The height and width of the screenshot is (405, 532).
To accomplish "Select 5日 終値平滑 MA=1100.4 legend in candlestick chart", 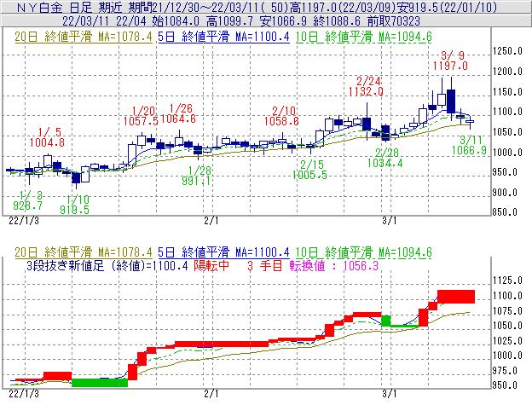I will (224, 37).
